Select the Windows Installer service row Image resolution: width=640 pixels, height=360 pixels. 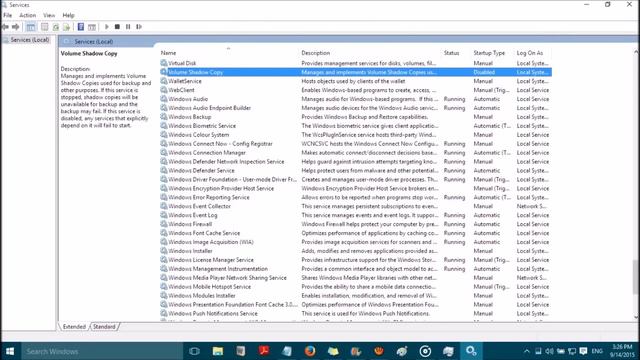tap(355, 251)
